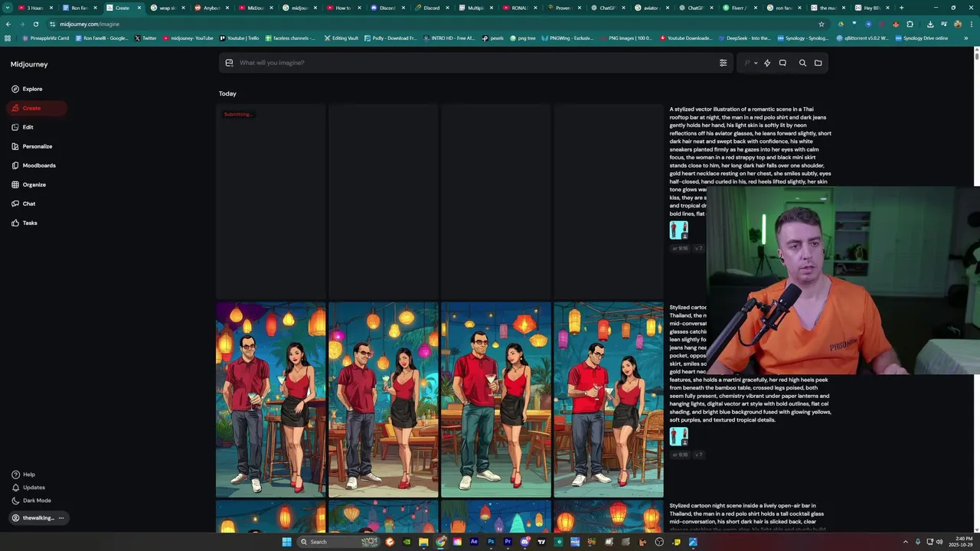Click the Midjourney logo text
The image size is (980, 551).
29,64
